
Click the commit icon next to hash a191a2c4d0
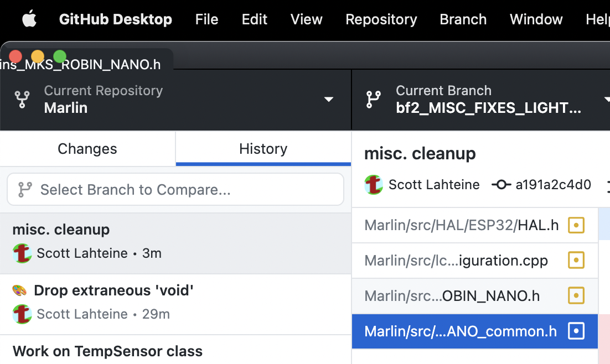pos(501,184)
